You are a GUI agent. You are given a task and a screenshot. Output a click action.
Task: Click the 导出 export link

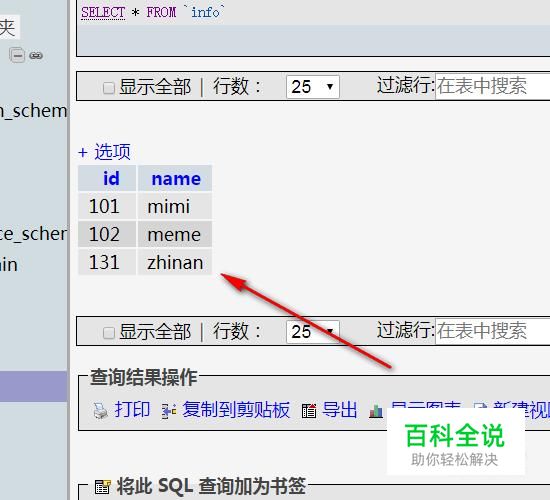tap(340, 410)
